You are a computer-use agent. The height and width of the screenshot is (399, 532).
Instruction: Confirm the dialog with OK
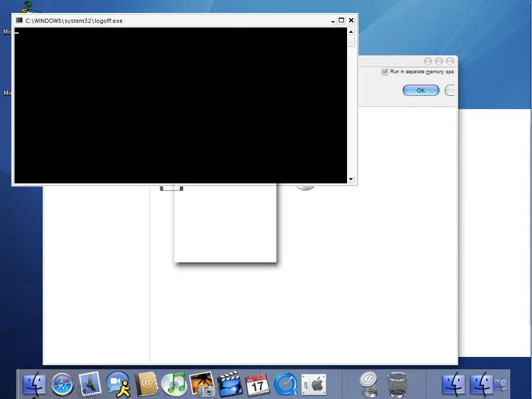tap(421, 90)
